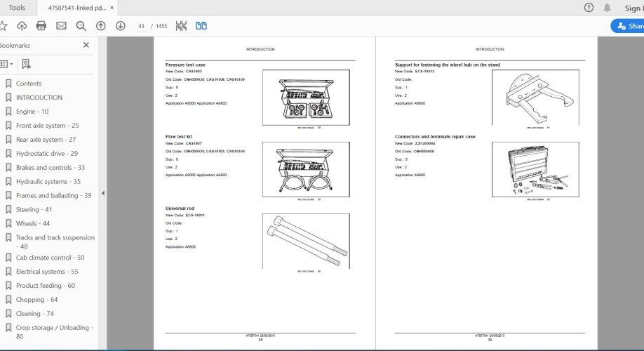Upload file to cloud icon
Image resolution: width=644 pixels, height=351 pixels.
point(22,26)
